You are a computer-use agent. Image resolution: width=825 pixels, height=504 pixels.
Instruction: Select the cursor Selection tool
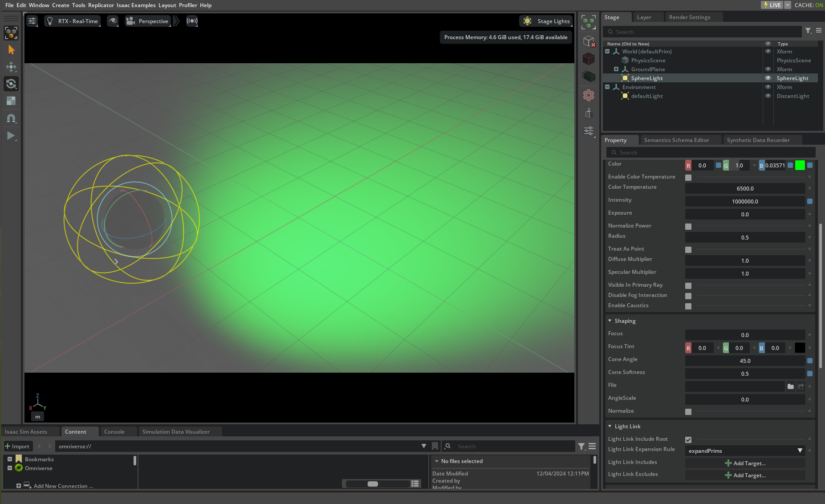pyautogui.click(x=11, y=50)
